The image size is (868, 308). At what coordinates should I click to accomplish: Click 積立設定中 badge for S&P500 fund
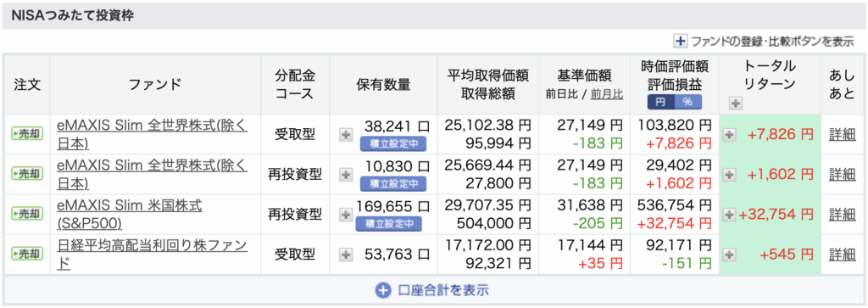[x=388, y=224]
